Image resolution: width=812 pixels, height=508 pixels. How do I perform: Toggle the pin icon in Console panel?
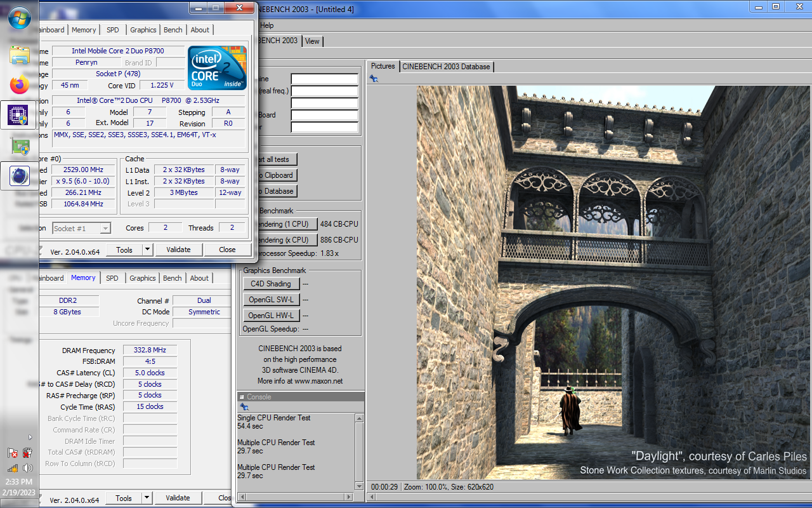click(x=244, y=407)
